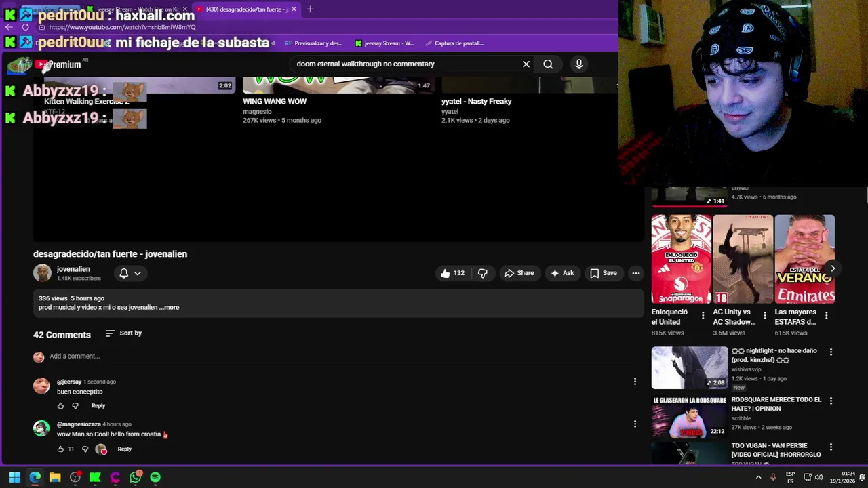Open Sort by comments menu
Viewport: 868px width, 488px height.
pyautogui.click(x=124, y=333)
